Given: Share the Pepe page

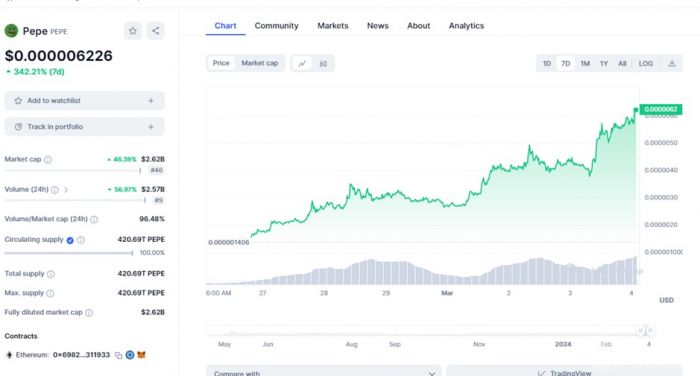Looking at the screenshot, I should pos(155,31).
